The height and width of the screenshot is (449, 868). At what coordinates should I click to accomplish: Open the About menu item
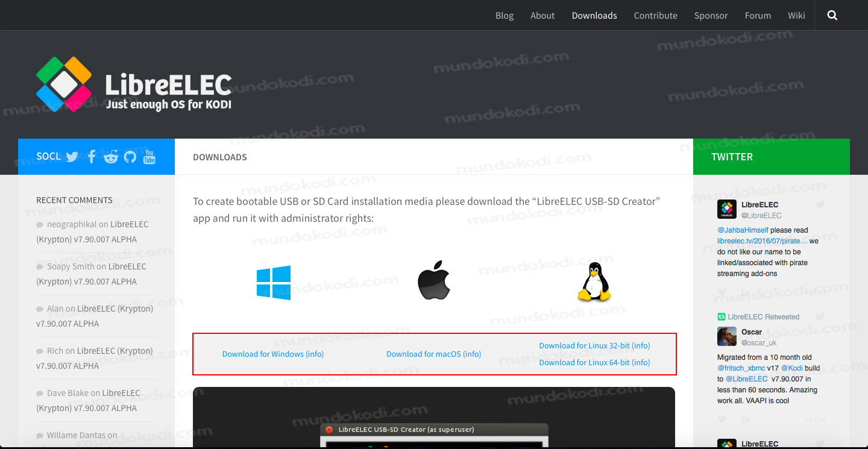542,16
